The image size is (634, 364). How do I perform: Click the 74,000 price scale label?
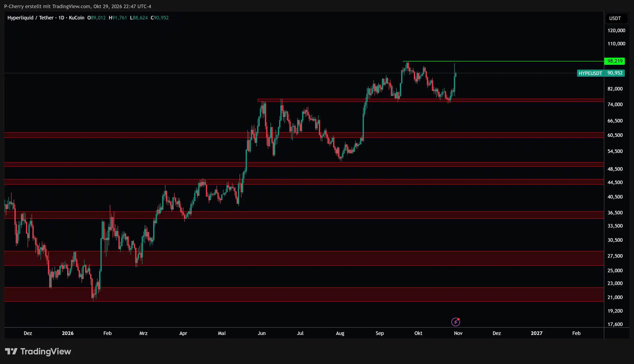(615, 104)
